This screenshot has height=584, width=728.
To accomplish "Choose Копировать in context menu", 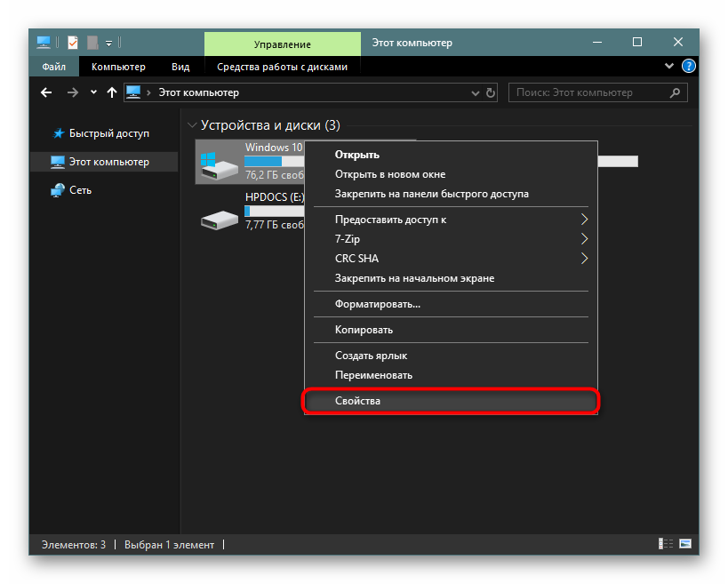I will (x=451, y=330).
